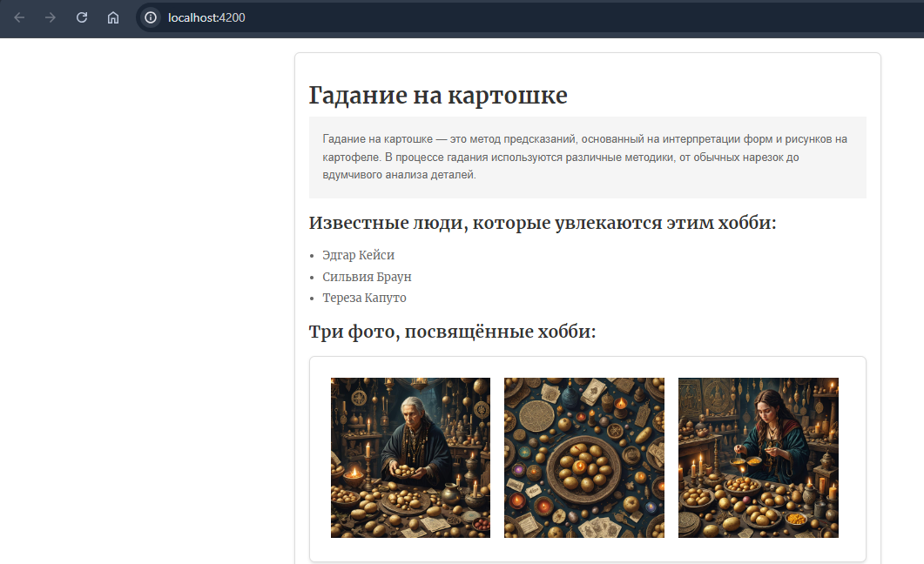Image resolution: width=924 pixels, height=564 pixels.
Task: Go to the browser home page
Action: pos(113,17)
